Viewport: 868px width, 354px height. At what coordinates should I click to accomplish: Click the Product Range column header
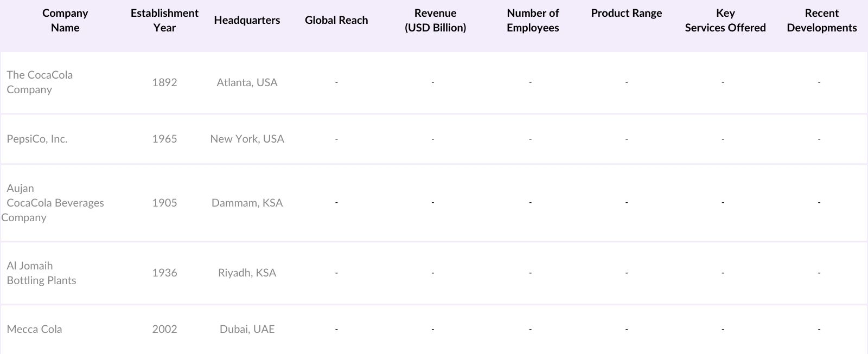[627, 13]
